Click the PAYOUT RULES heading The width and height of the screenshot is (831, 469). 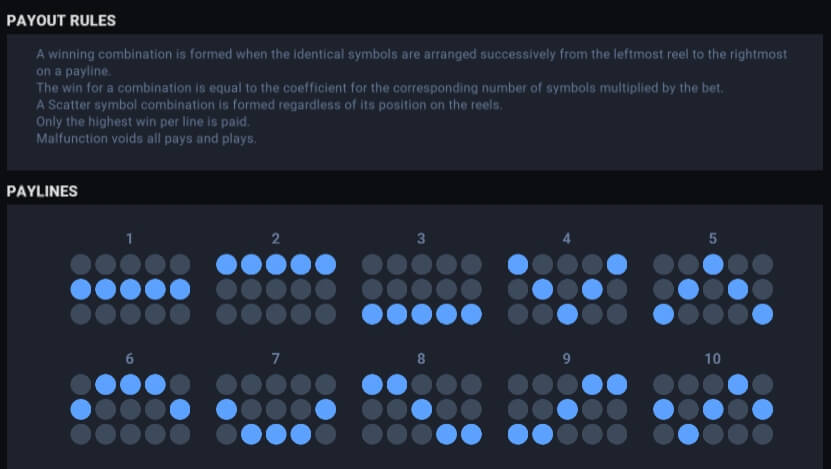pos(61,21)
